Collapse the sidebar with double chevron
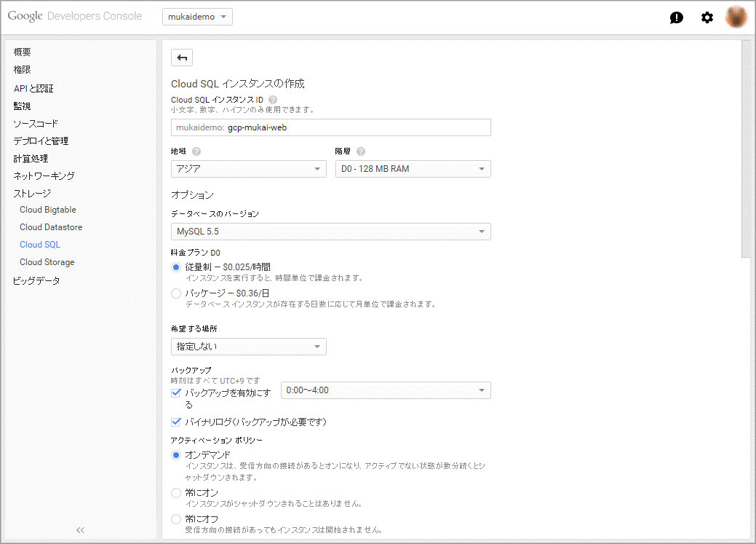Viewport: 756px width, 544px height. click(x=80, y=530)
